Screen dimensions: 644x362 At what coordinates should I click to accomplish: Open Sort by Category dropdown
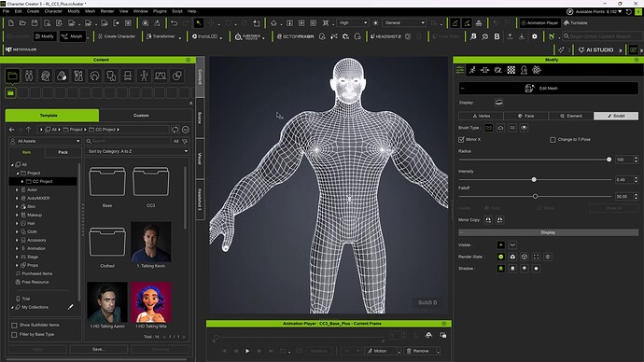click(x=137, y=151)
